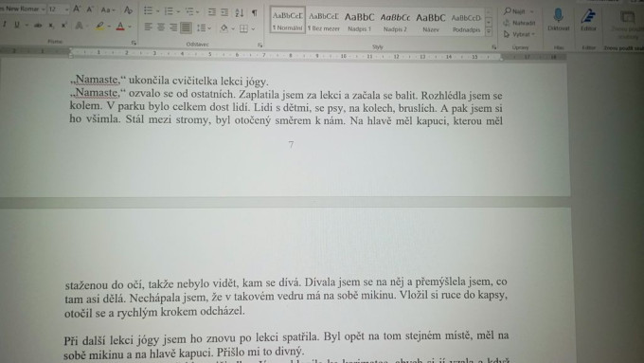Click the page number 7 in the footer

tap(291, 145)
